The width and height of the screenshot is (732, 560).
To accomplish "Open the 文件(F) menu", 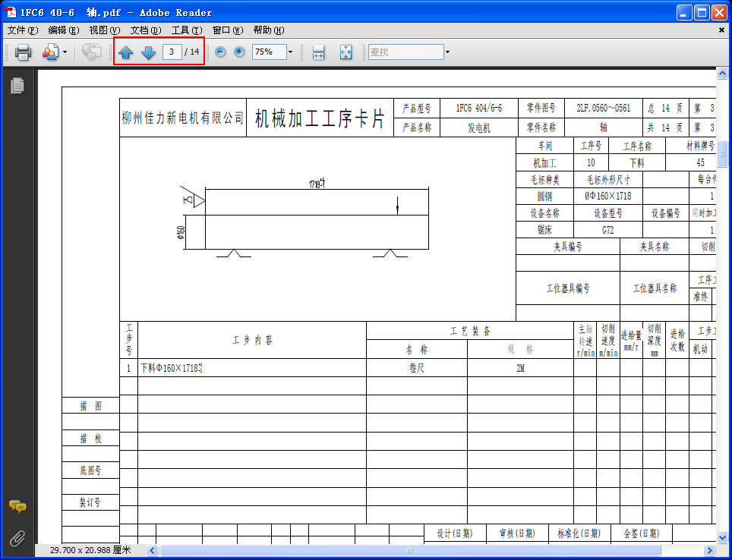I will coord(23,30).
